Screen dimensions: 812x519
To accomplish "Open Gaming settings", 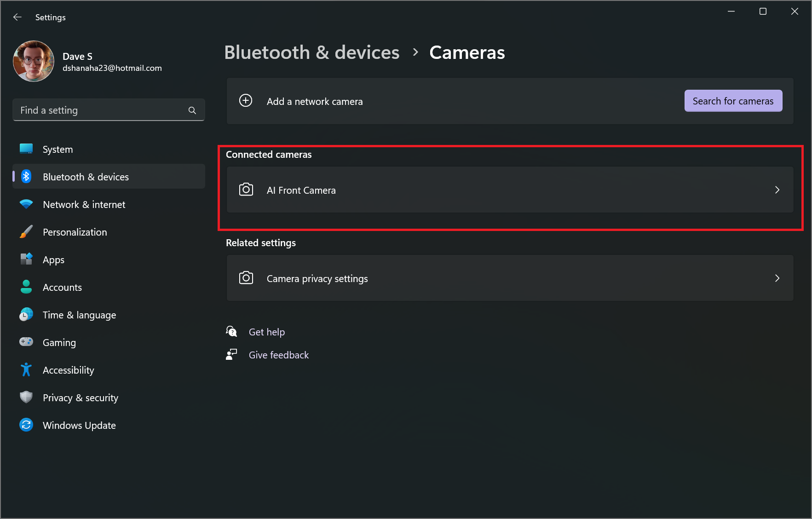I will (x=109, y=342).
